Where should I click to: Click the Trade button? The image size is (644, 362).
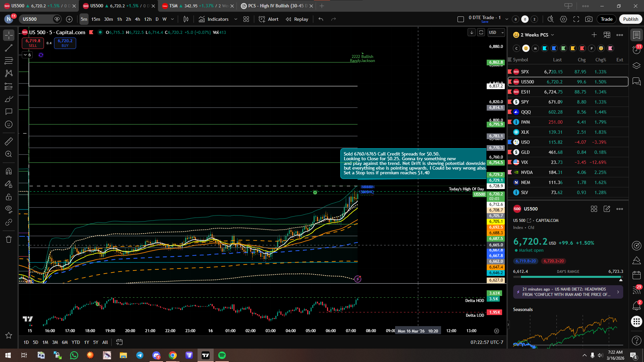click(606, 19)
